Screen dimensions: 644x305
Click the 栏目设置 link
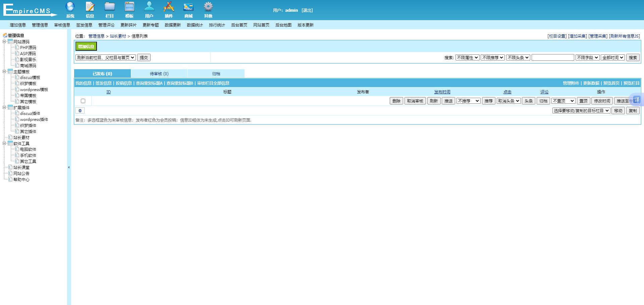[557, 36]
